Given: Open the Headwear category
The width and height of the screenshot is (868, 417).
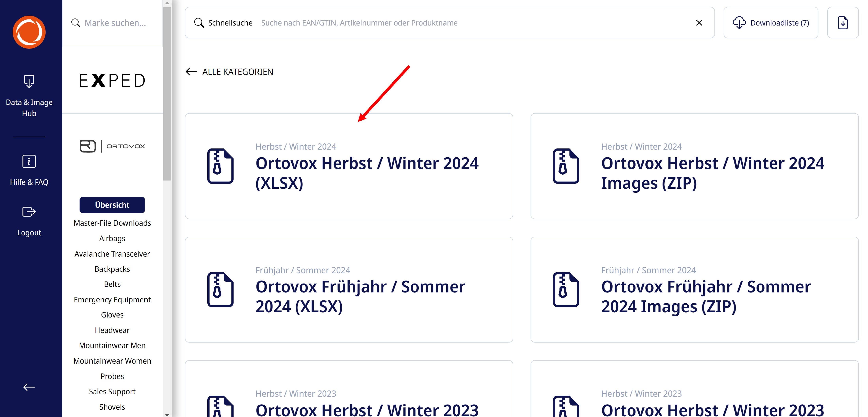Looking at the screenshot, I should (x=112, y=330).
